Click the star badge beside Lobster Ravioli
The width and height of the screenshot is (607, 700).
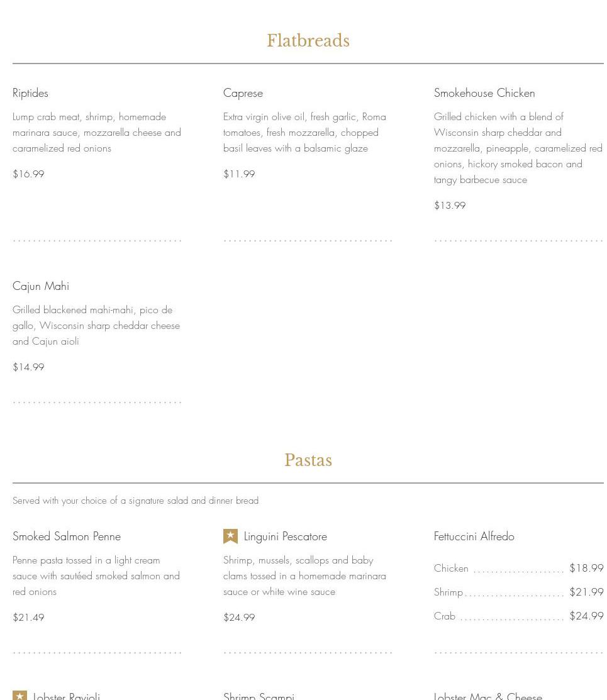click(x=20, y=696)
